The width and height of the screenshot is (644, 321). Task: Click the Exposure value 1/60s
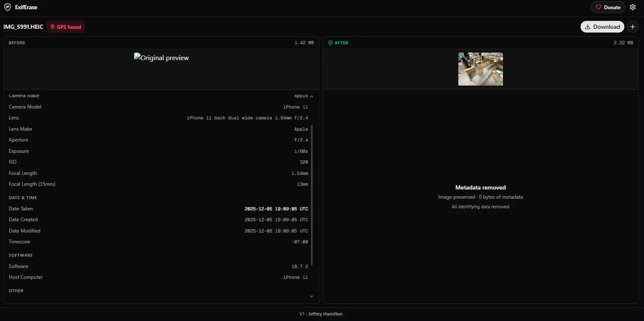(301, 151)
